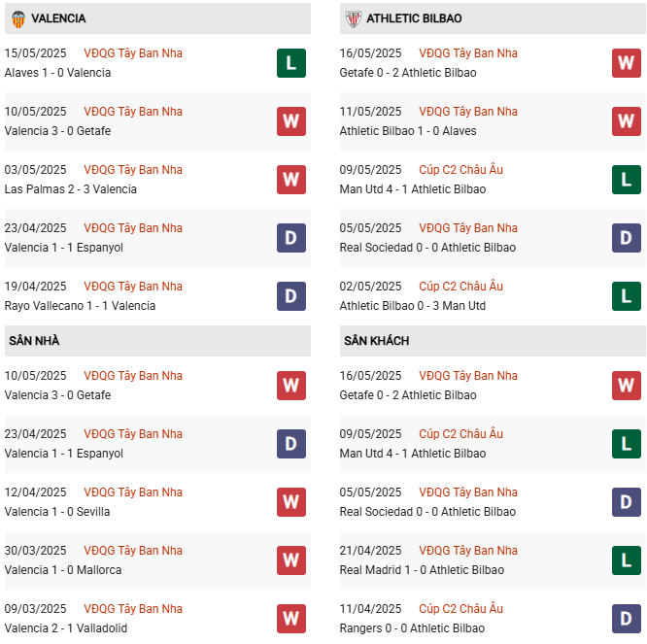The image size is (647, 644).
Task: Open the Valencia team header
Action: click(x=58, y=18)
